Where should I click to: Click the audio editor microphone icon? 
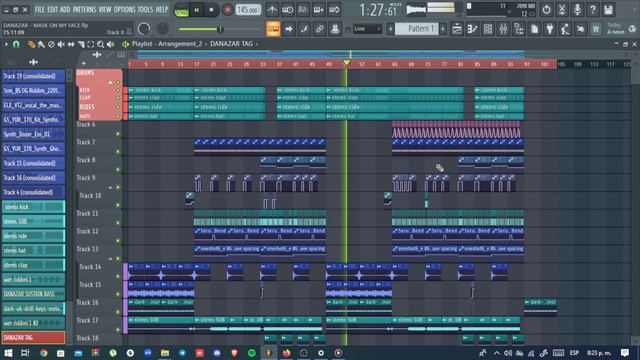tap(577, 9)
